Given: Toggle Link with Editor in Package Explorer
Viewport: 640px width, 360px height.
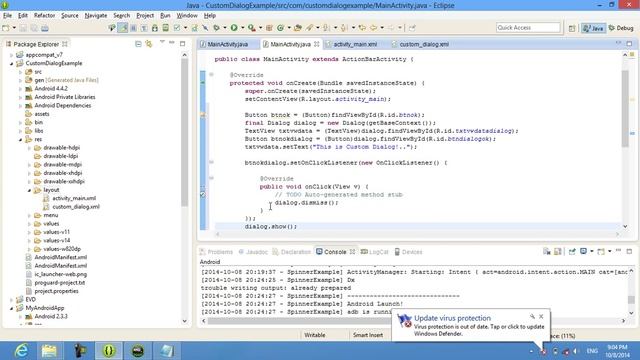Looking at the screenshot, I should 149,44.
